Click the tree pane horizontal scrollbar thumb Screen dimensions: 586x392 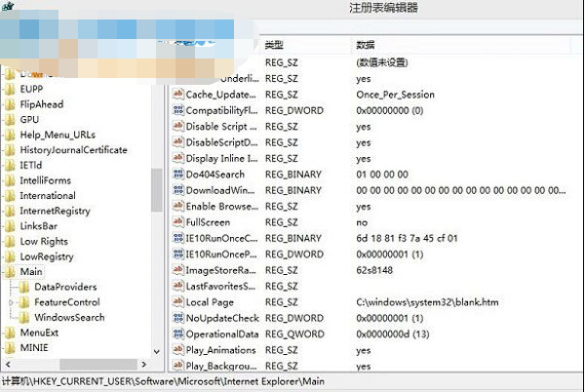click(98, 364)
